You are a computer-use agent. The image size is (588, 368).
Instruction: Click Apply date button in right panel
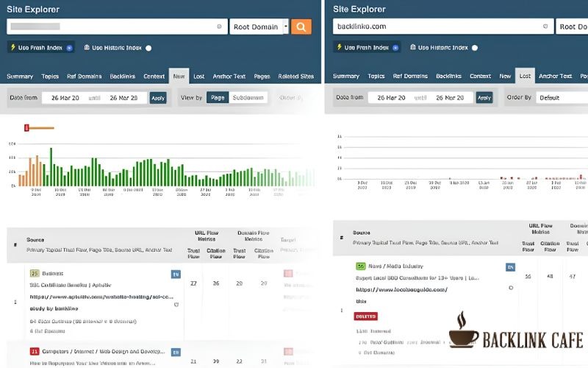click(x=484, y=98)
